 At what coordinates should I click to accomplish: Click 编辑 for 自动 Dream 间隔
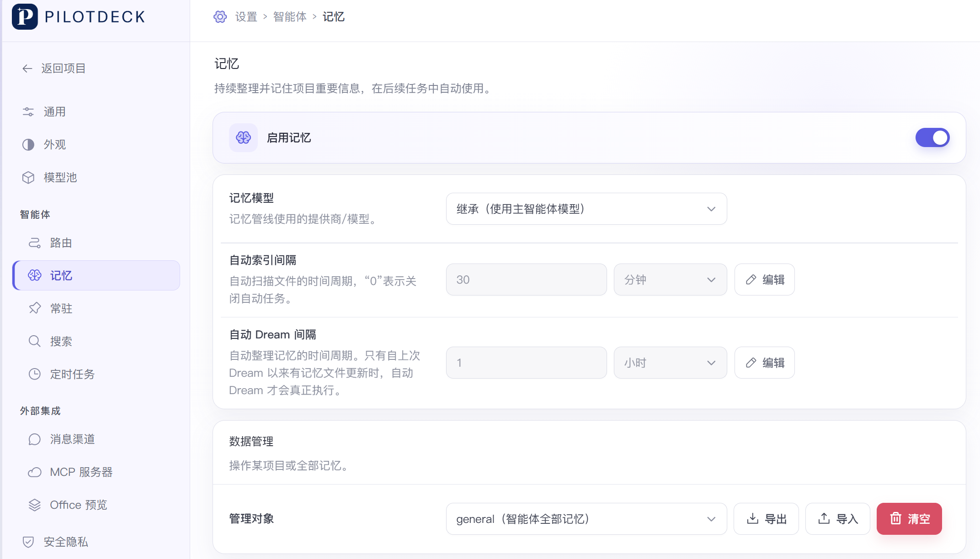764,363
